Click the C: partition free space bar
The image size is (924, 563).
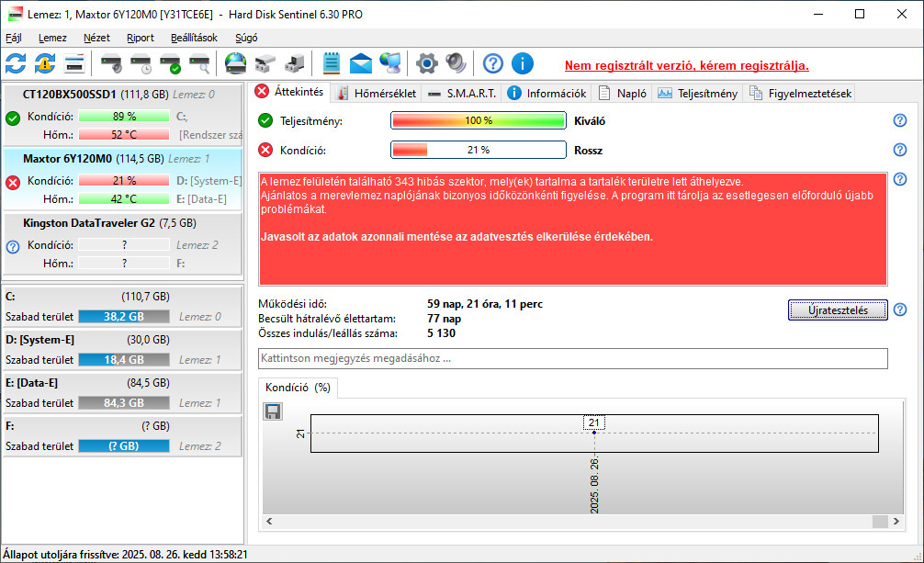(x=124, y=317)
